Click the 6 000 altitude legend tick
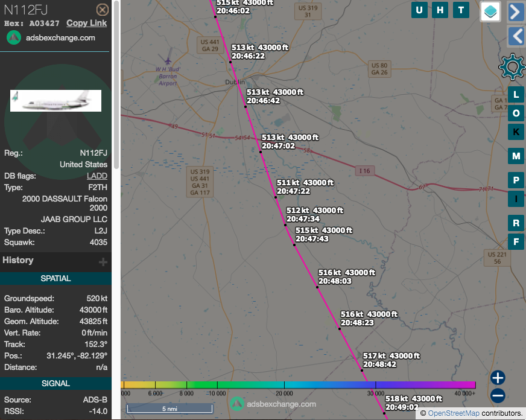Screen dimensions: 526x420 click(x=155, y=393)
